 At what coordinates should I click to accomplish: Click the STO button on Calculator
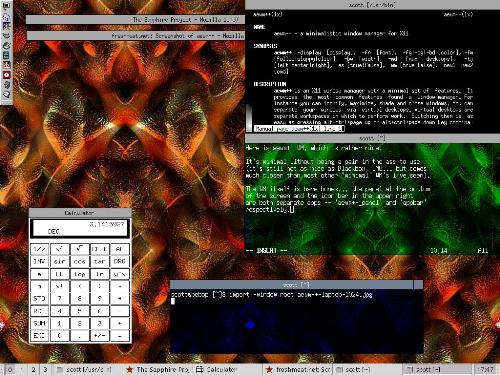(39, 299)
